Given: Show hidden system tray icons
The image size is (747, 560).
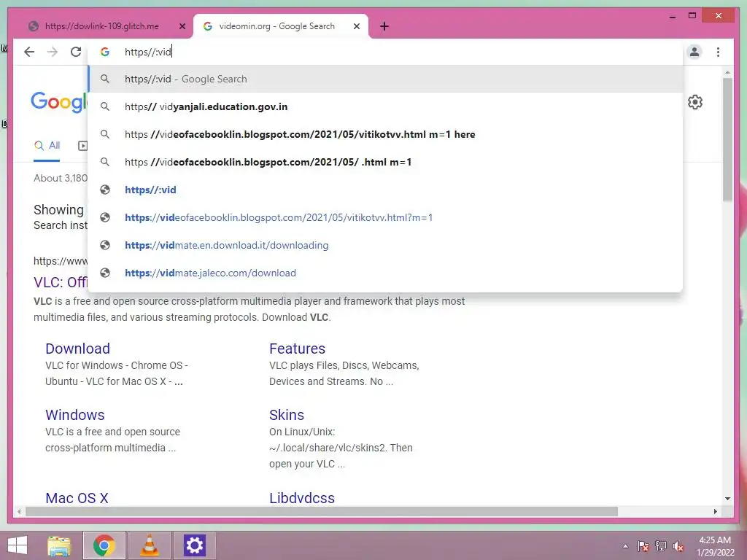Looking at the screenshot, I should click(625, 546).
